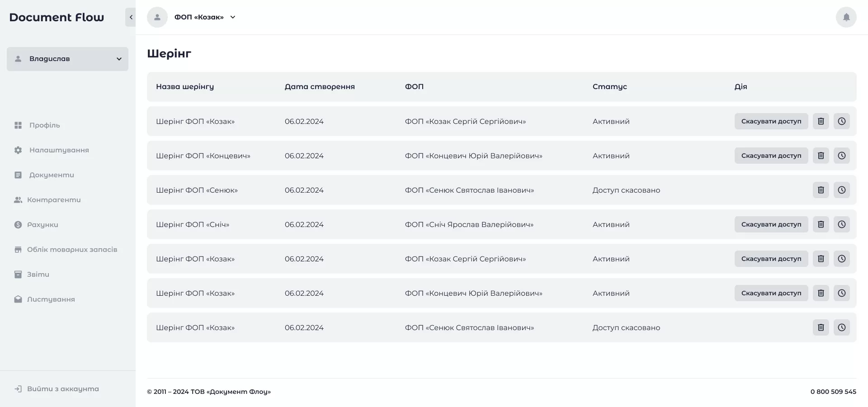Screen dimensions: 868x407
Task: Delete Шерінг ФОП «Сніч» with the trash icon
Action: tap(821, 224)
